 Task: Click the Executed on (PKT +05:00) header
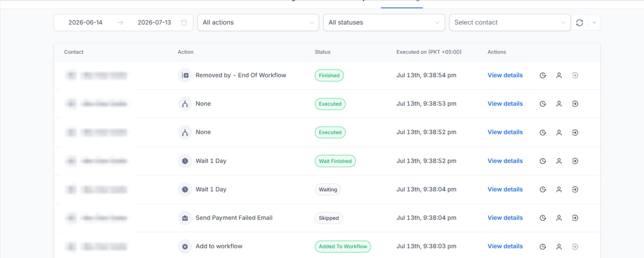click(429, 52)
